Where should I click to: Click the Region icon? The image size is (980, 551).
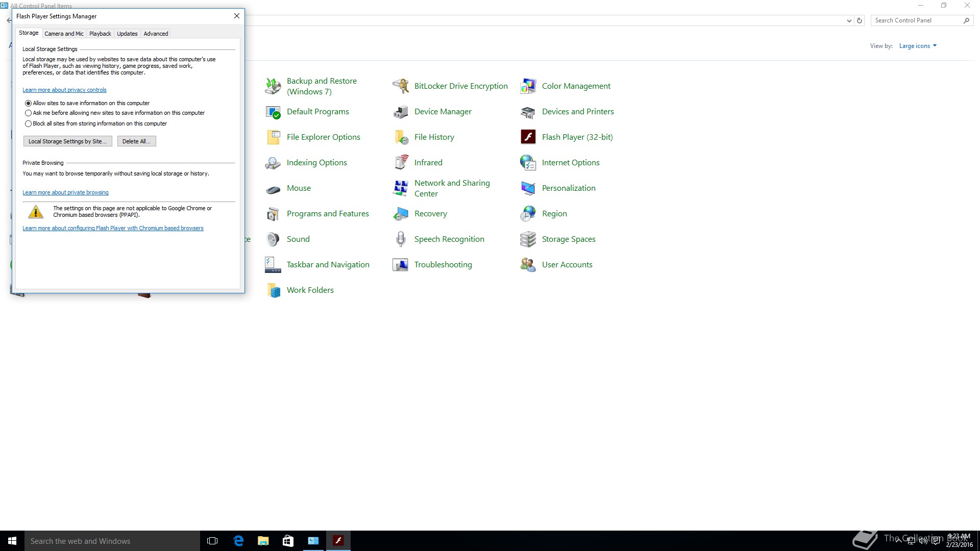528,214
